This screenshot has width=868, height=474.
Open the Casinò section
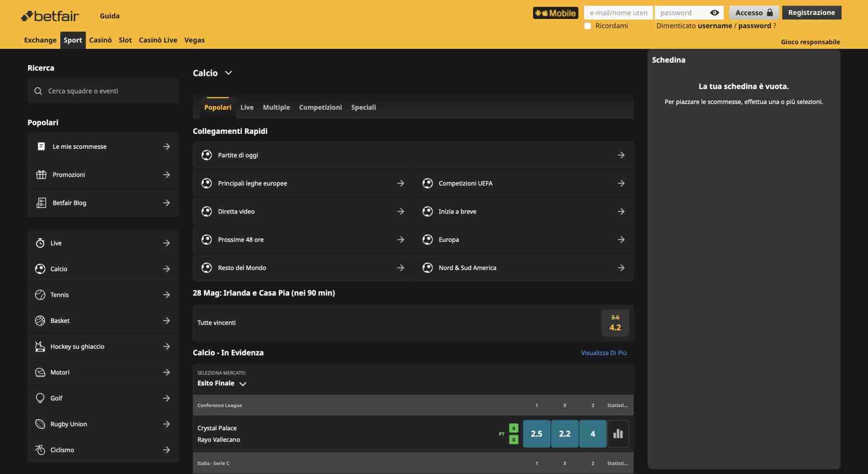point(100,40)
